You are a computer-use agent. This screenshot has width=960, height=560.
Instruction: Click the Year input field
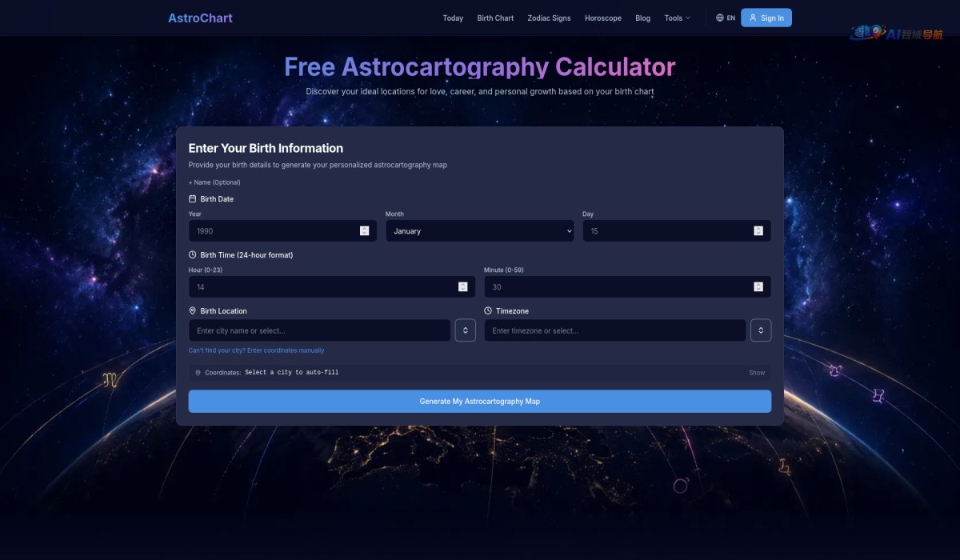tap(282, 230)
